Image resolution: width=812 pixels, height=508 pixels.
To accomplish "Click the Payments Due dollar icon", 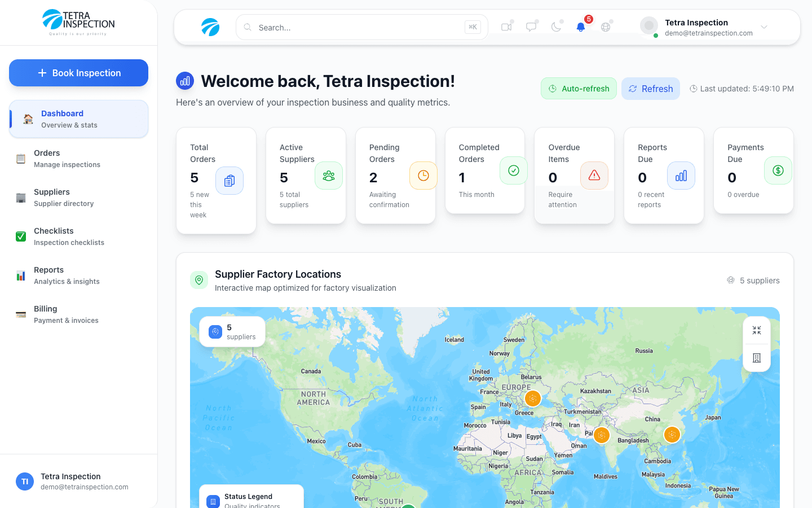I will 778,170.
